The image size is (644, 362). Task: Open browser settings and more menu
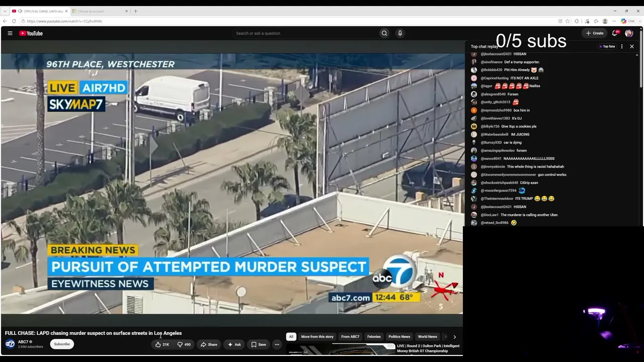pos(614,21)
